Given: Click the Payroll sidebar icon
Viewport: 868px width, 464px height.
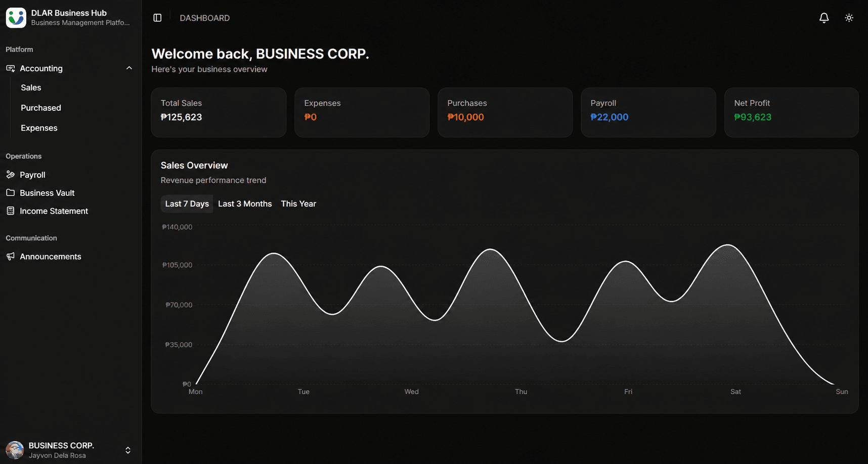Looking at the screenshot, I should coord(10,175).
